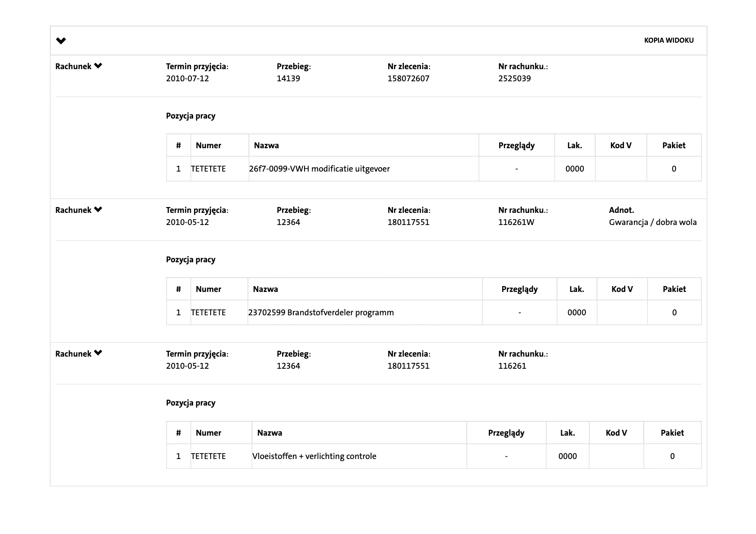The image size is (756, 534).
Task: Click the acceptance date 2010-07-12
Action: click(x=187, y=79)
